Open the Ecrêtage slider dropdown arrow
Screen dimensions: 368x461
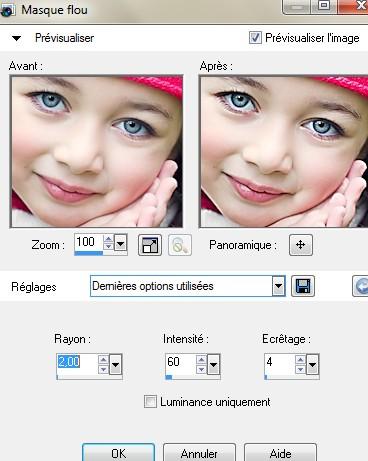tap(312, 364)
